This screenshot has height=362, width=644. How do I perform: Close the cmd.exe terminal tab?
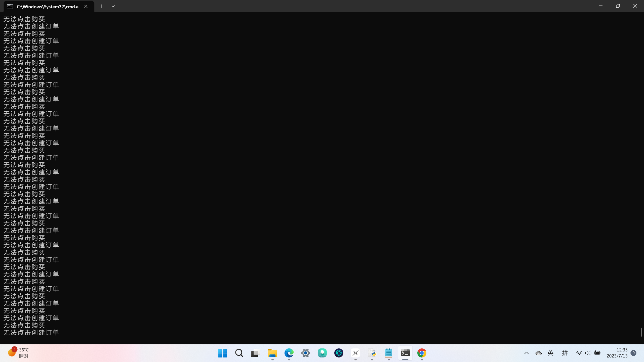pyautogui.click(x=86, y=7)
